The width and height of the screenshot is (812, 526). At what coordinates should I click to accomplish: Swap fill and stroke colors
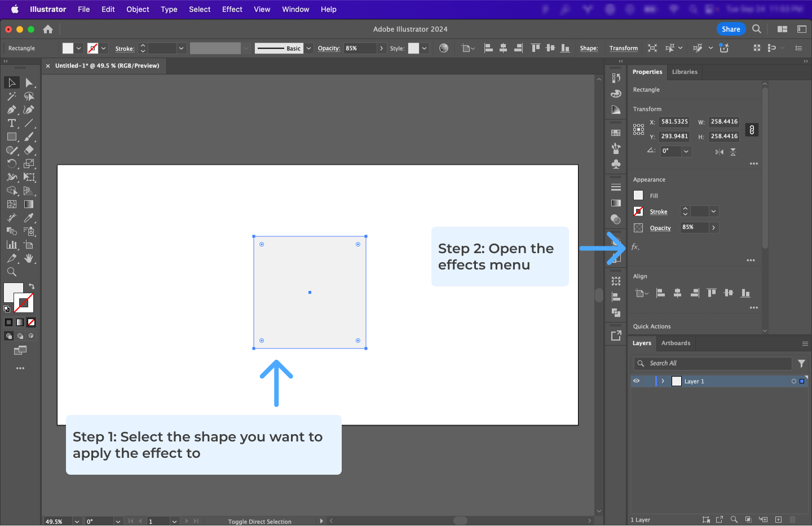[32, 286]
